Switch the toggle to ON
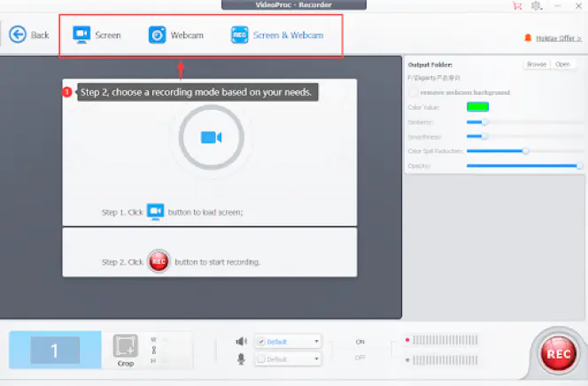This screenshot has height=386, width=588. tap(360, 342)
